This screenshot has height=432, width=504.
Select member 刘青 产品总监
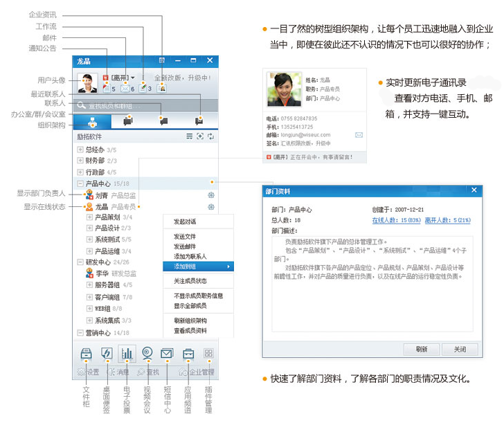point(110,195)
